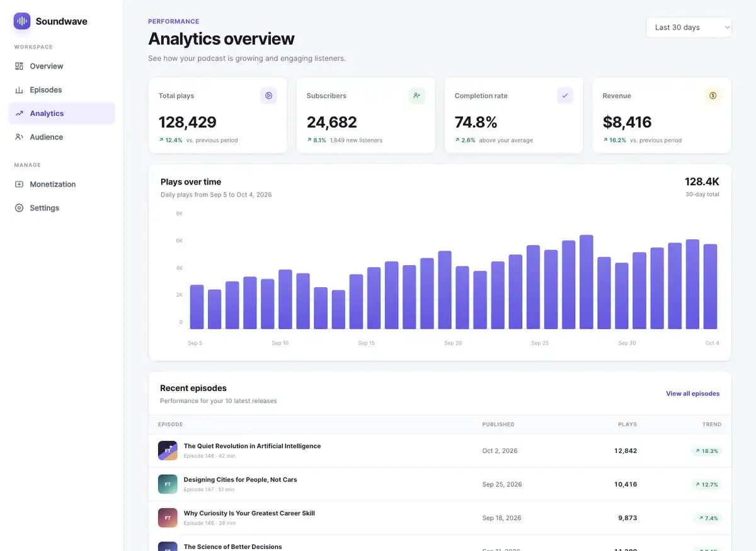Open the Episodes section

pos(62,90)
